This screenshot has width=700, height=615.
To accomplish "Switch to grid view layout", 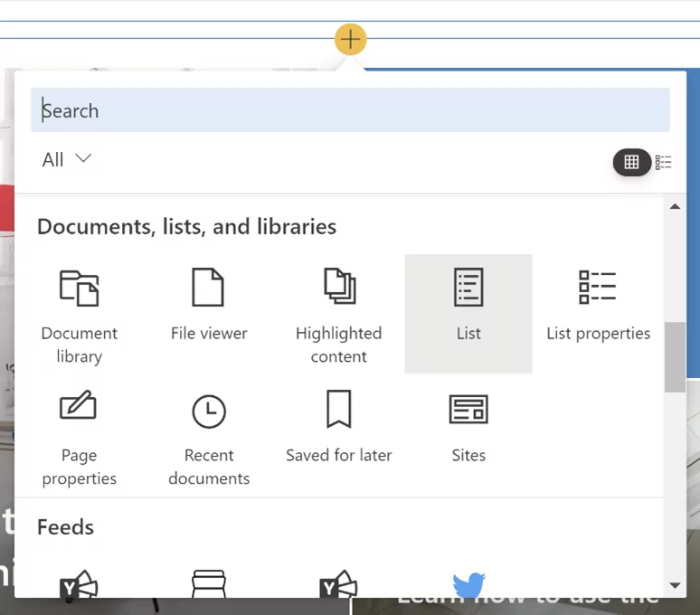I will (x=631, y=162).
